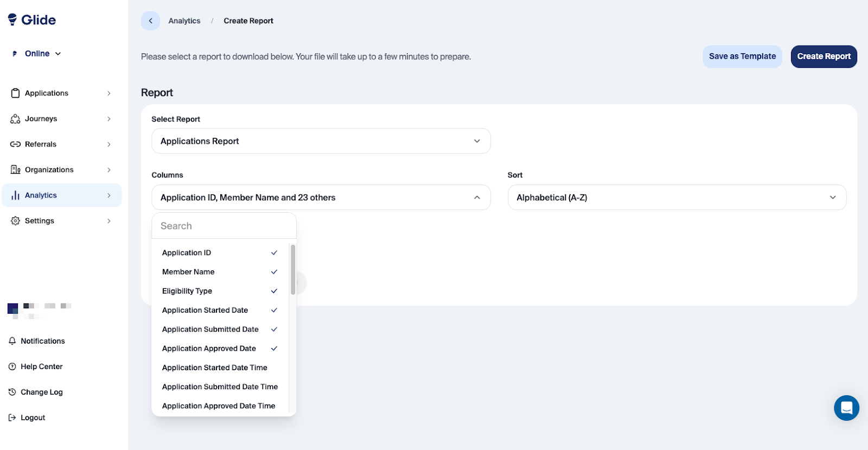Image resolution: width=868 pixels, height=450 pixels.
Task: Click the column Search input field
Action: [x=224, y=226]
